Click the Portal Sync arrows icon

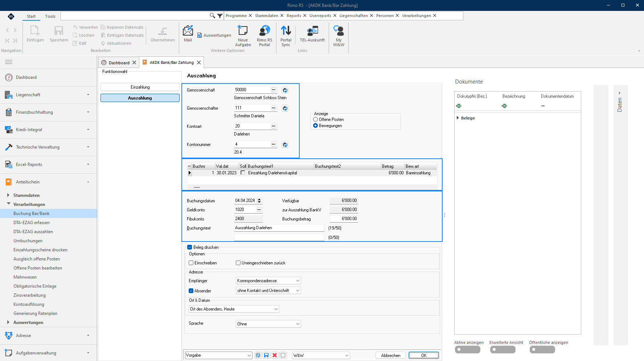tap(286, 31)
